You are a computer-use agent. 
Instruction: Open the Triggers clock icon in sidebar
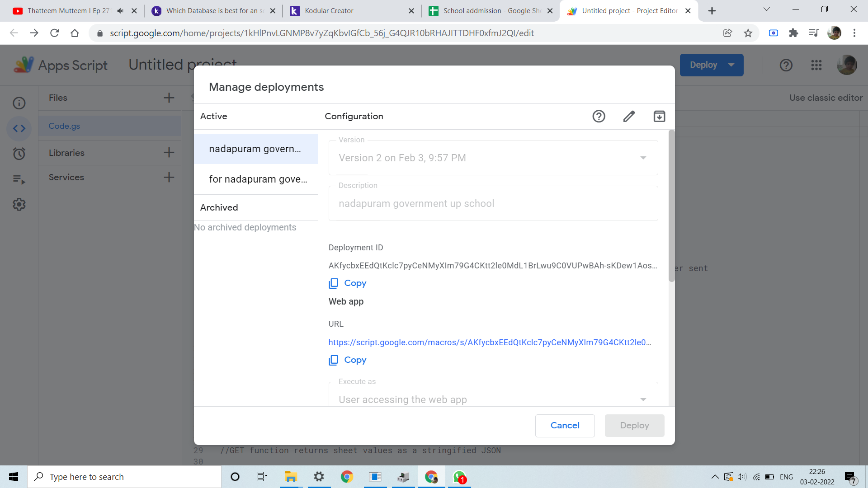19,154
